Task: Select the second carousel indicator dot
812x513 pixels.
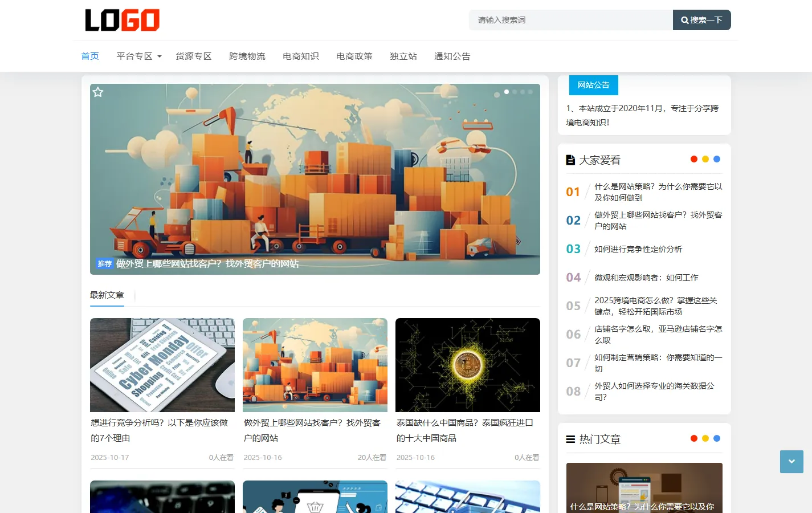Action: [x=515, y=92]
